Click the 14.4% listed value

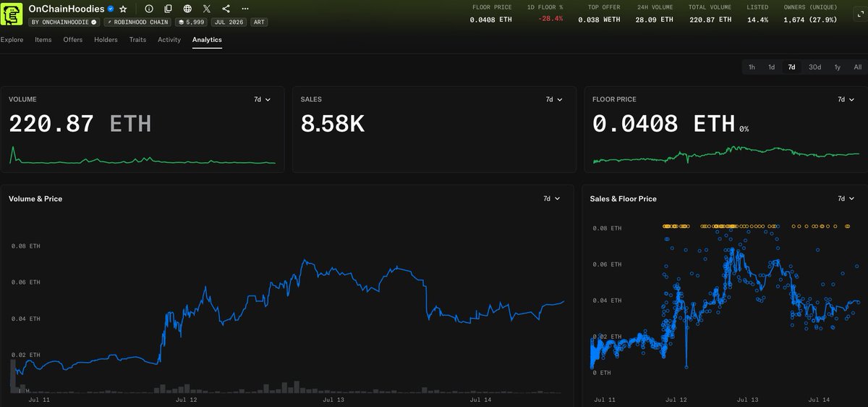tap(757, 20)
